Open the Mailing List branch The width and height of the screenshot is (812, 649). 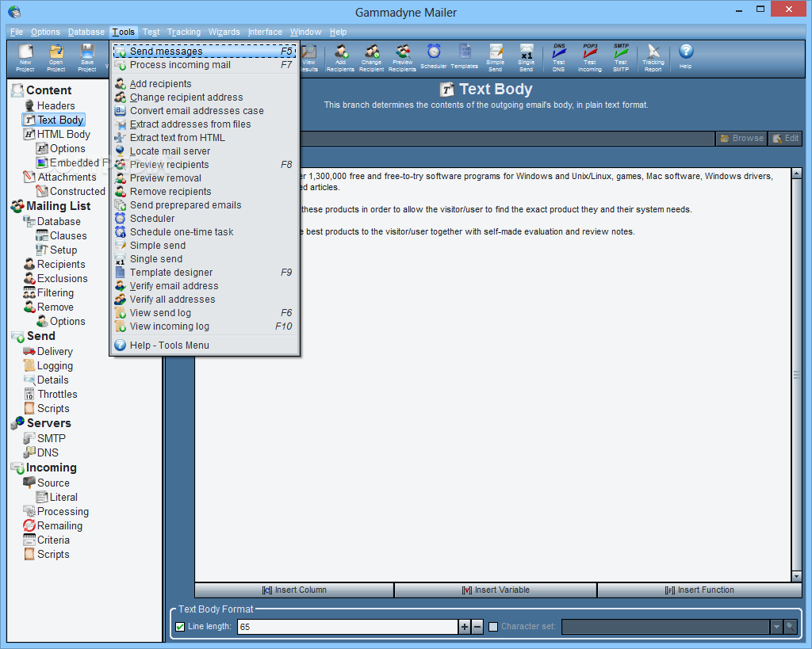pyautogui.click(x=51, y=206)
